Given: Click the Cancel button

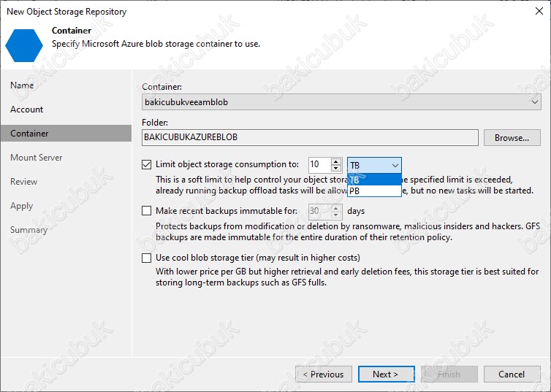Looking at the screenshot, I should (512, 374).
